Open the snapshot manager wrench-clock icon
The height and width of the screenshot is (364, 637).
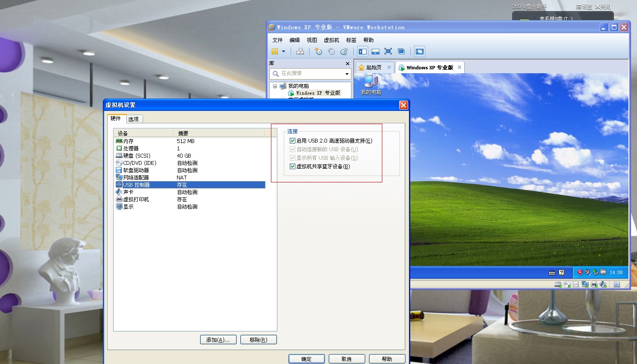tap(344, 51)
